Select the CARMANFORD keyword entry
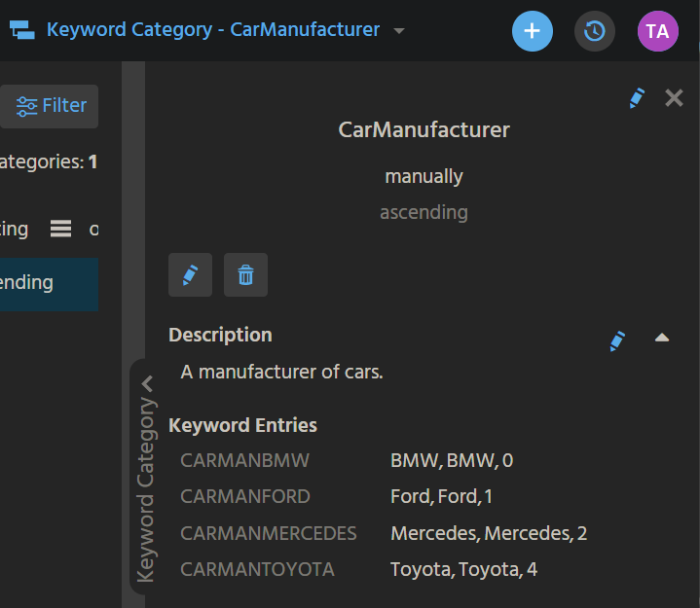This screenshot has width=700, height=608. coord(245,496)
